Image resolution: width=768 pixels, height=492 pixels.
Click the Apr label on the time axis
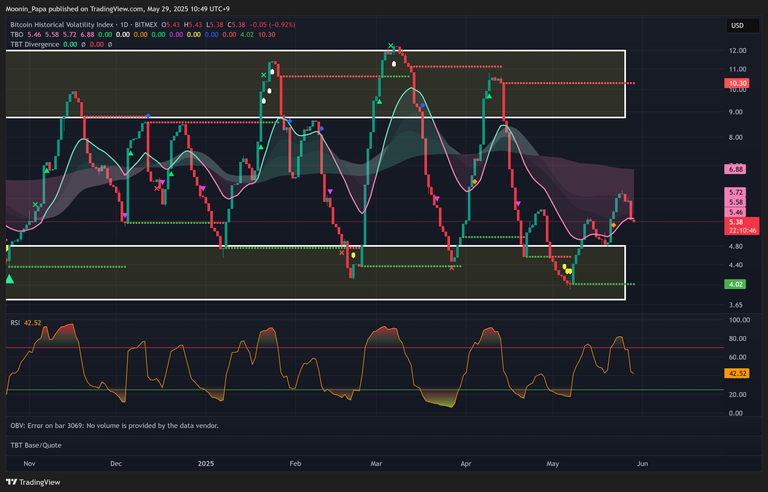466,463
